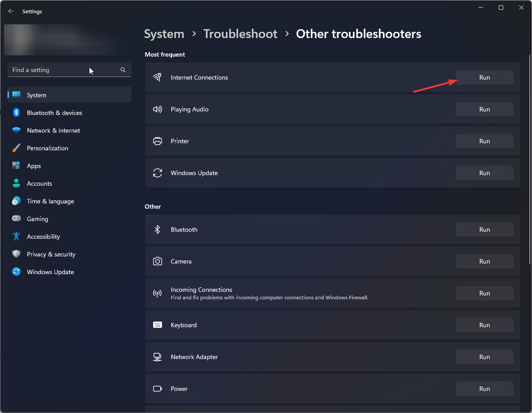Click the Network Adapter label

194,357
